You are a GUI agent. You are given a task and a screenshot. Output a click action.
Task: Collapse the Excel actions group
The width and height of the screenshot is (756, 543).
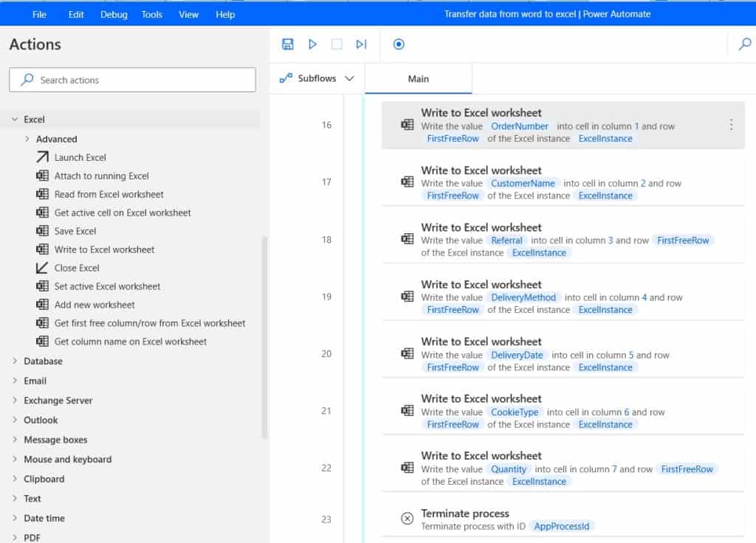click(x=15, y=119)
